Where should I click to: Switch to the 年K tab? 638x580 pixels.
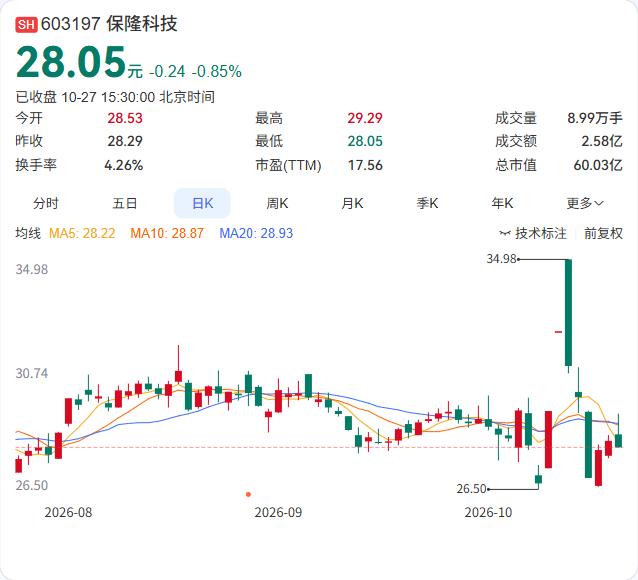point(502,203)
